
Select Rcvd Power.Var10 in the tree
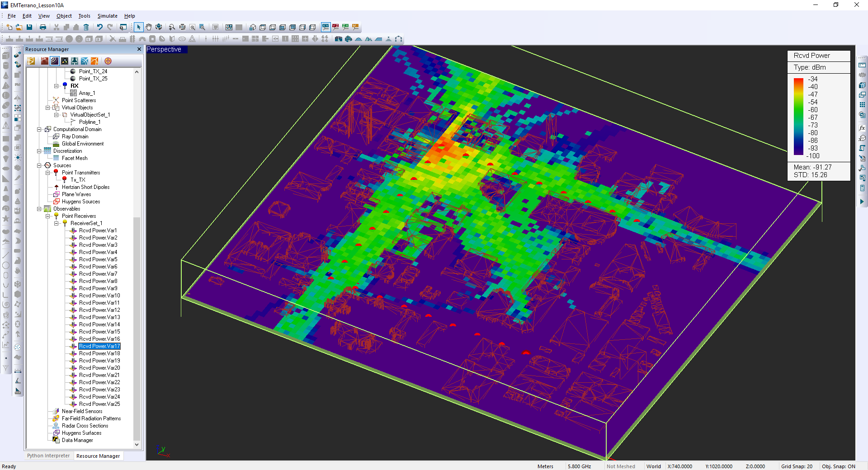point(99,296)
